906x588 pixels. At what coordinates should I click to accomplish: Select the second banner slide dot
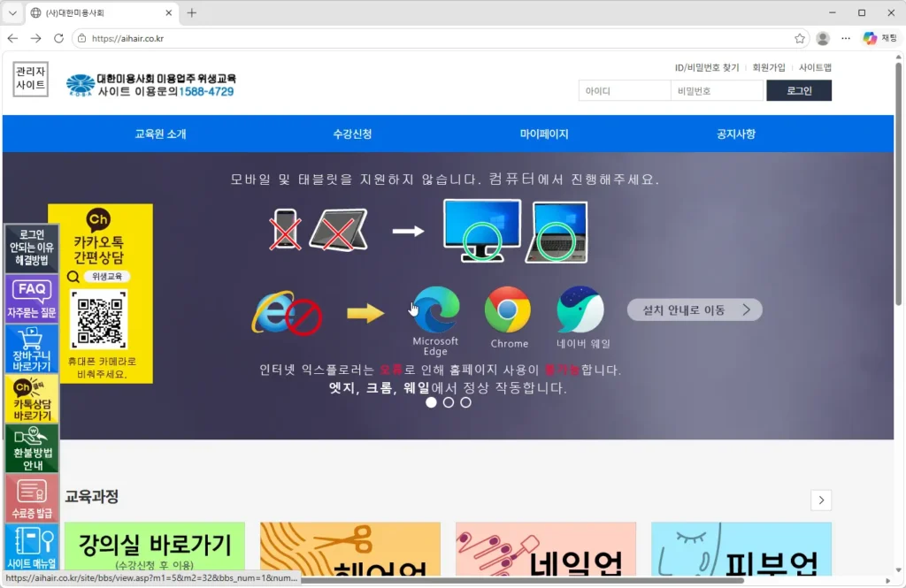[449, 402]
